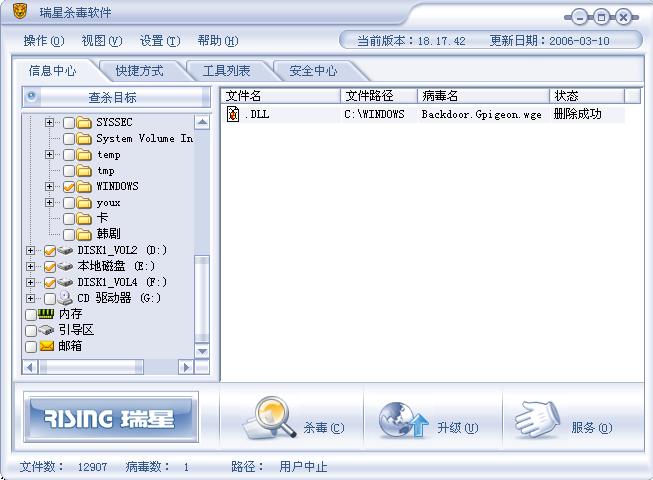Open the 设置(T) menu

160,41
